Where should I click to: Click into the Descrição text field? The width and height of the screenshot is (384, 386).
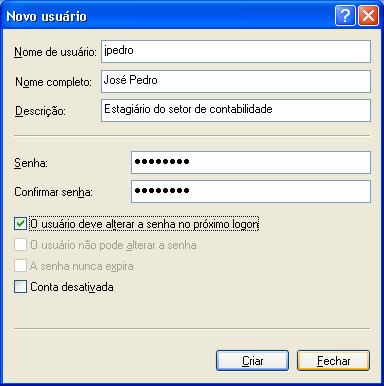pos(236,110)
